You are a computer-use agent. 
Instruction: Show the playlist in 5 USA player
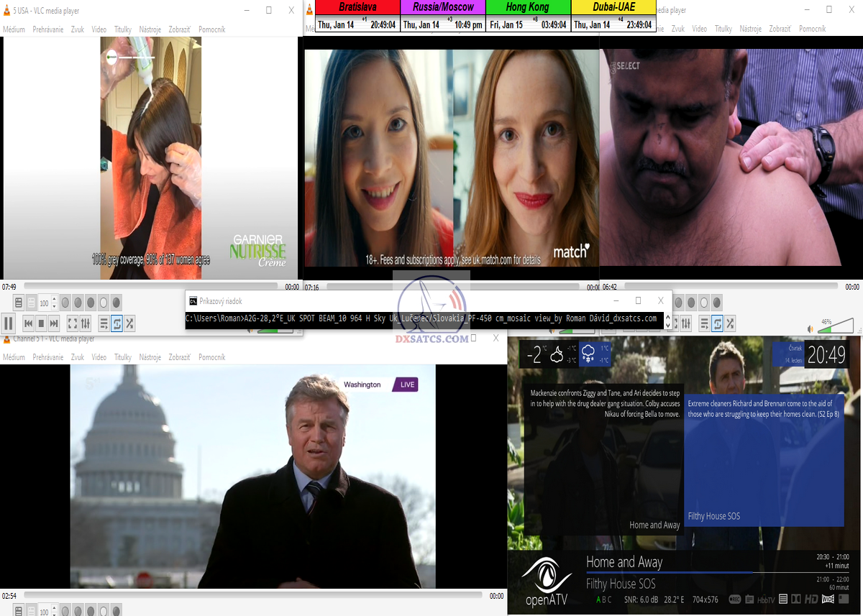pos(104,323)
